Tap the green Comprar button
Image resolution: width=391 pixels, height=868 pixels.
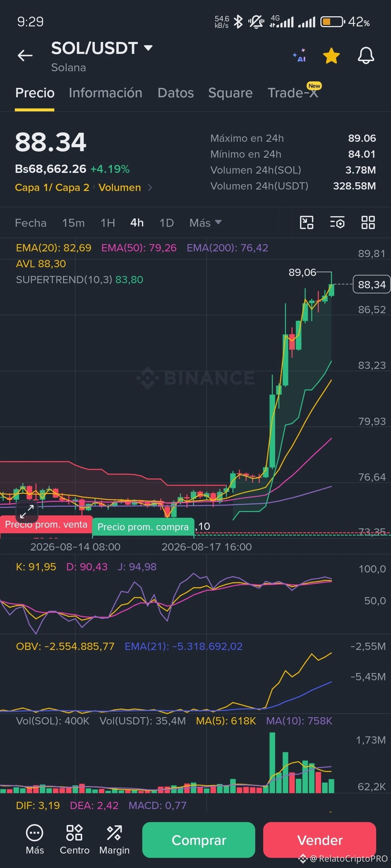(199, 840)
